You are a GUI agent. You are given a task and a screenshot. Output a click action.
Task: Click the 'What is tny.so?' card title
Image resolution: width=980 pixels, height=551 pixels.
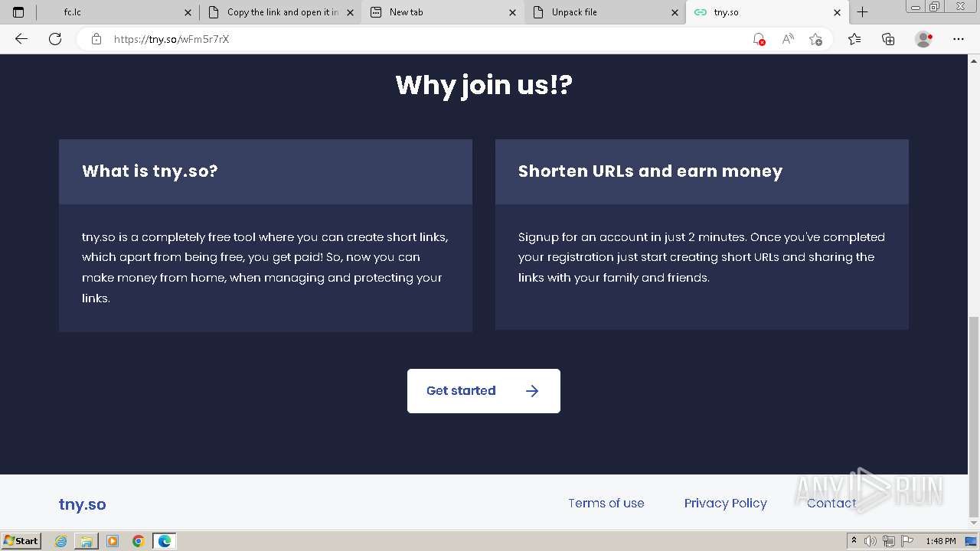pyautogui.click(x=150, y=171)
